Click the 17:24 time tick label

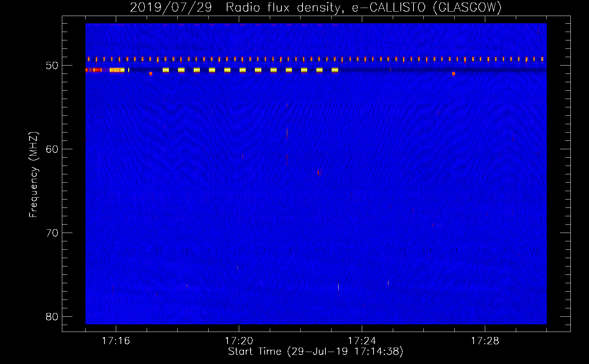(362, 341)
